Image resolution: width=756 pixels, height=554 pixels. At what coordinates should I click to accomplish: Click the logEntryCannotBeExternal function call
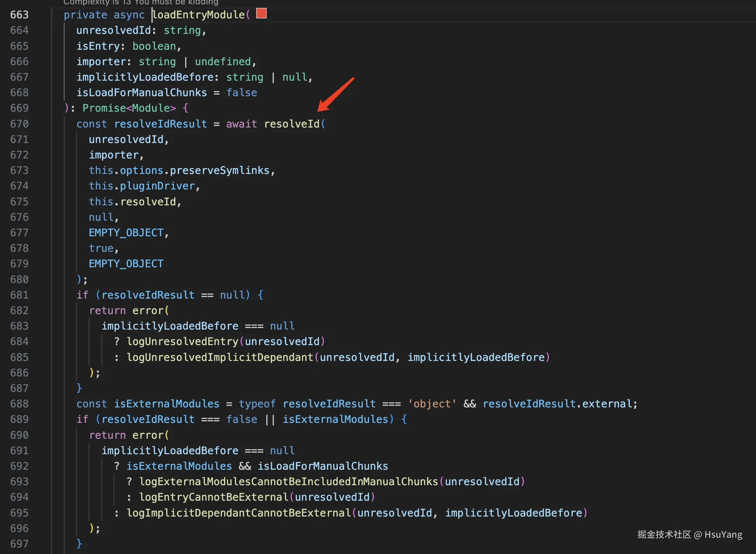click(x=214, y=497)
